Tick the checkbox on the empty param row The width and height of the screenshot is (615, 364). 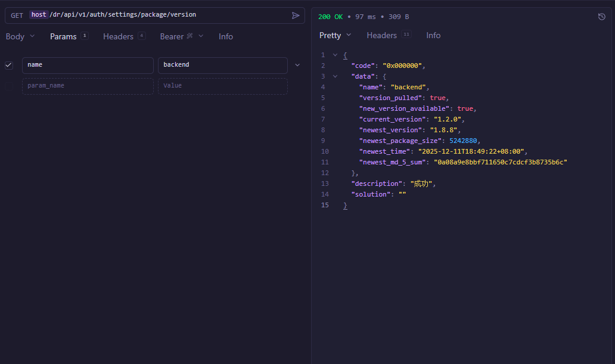[9, 86]
